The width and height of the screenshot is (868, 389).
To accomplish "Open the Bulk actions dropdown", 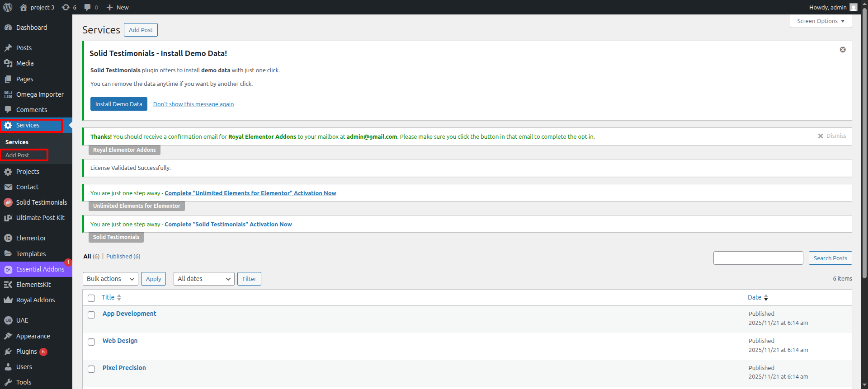I will [110, 279].
